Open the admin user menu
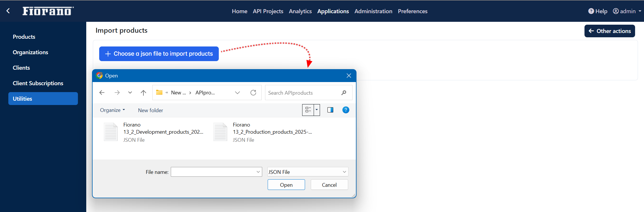644x212 pixels. pos(627,11)
